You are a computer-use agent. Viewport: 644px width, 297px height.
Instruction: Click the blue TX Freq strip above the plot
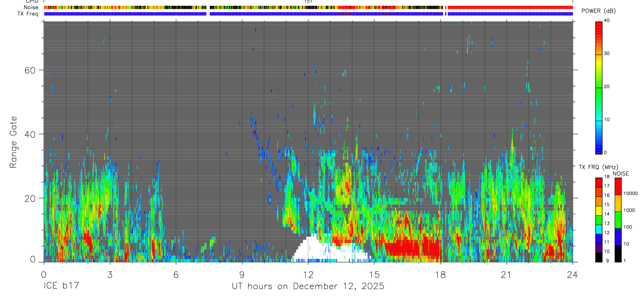click(308, 14)
